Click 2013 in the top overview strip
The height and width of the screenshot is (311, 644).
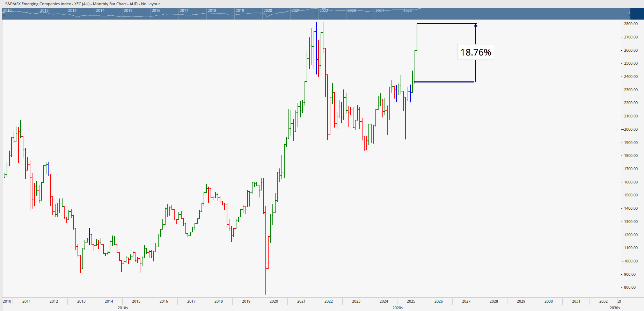click(72, 10)
